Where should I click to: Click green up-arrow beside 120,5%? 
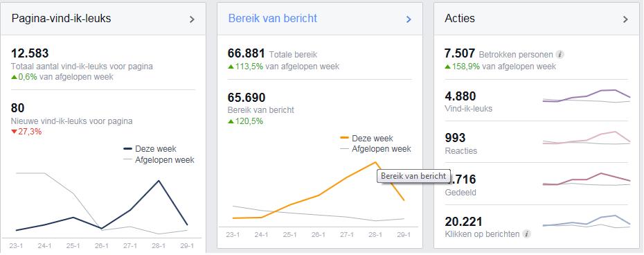231,122
